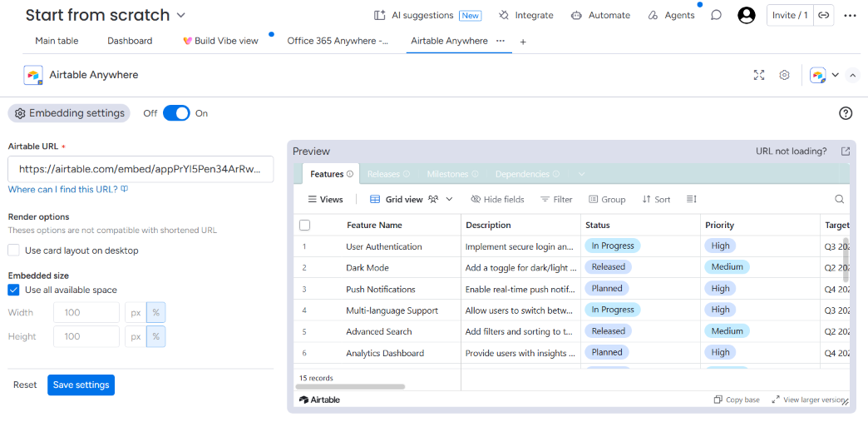Open Filter in preview toolbar
The image size is (868, 422).
point(556,199)
